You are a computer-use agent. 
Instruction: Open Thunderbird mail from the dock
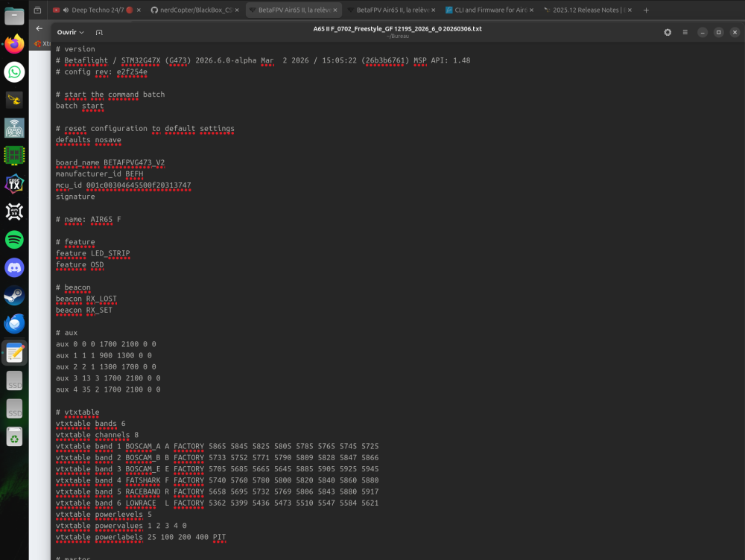pos(14,324)
